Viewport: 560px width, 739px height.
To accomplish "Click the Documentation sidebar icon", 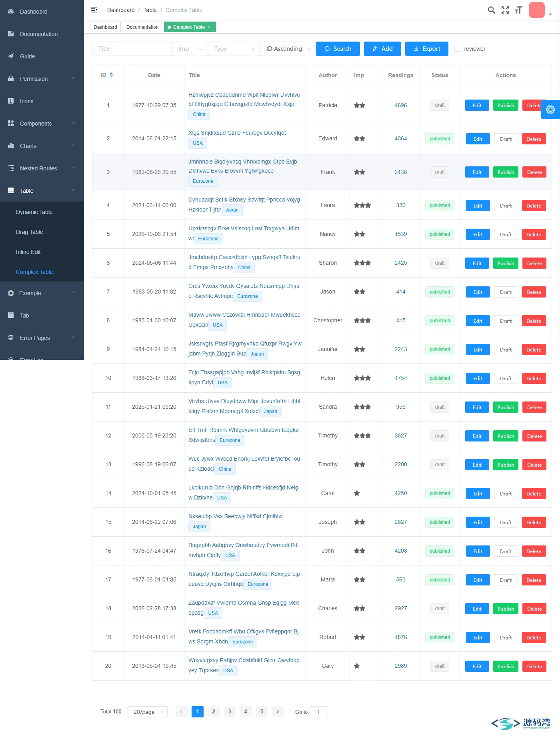I will [x=11, y=34].
